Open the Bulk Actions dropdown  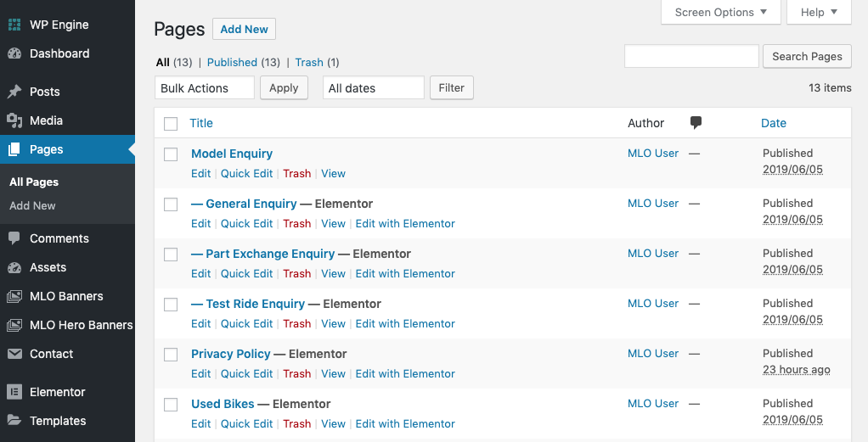pyautogui.click(x=205, y=88)
